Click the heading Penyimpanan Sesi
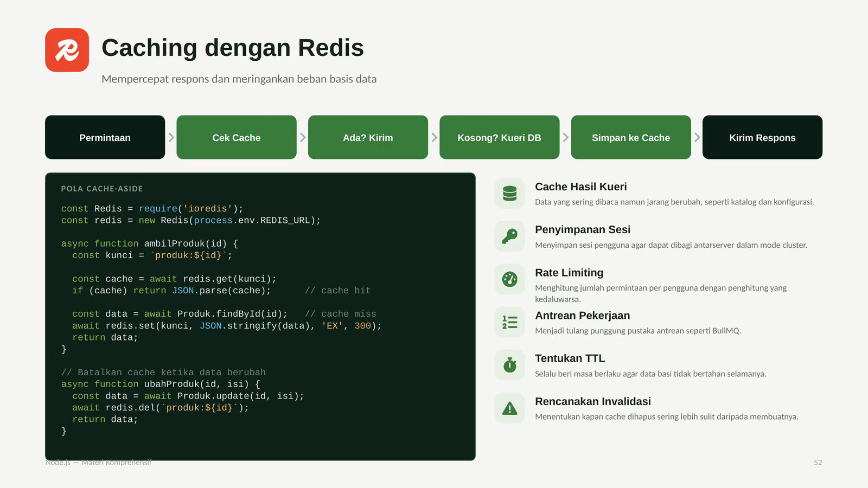 pyautogui.click(x=583, y=229)
